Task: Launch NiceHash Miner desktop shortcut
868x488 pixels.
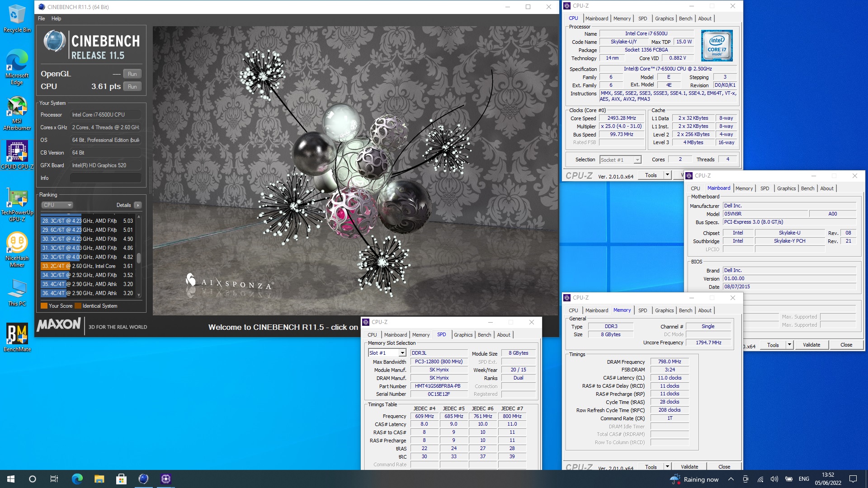Action: click(x=17, y=249)
